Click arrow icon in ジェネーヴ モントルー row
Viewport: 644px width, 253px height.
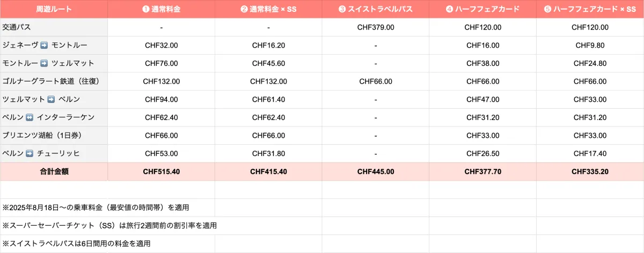pyautogui.click(x=45, y=46)
